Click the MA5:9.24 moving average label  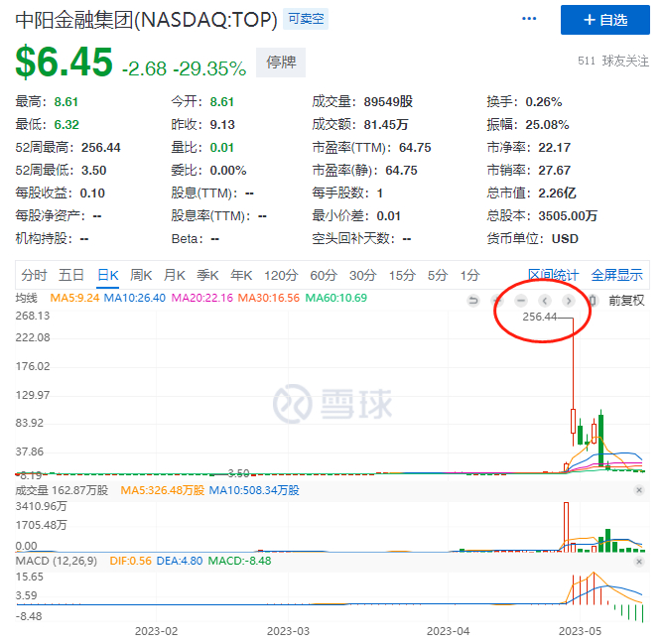tap(74, 298)
